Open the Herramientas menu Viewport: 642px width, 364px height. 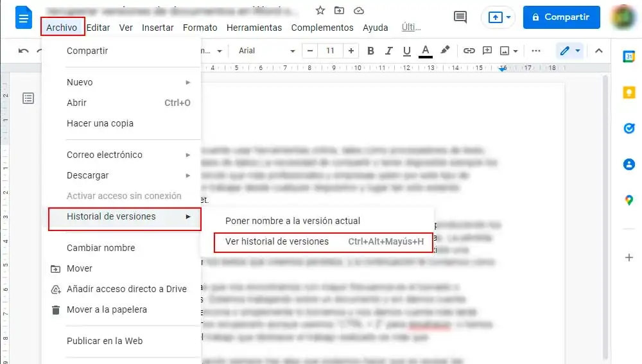254,28
